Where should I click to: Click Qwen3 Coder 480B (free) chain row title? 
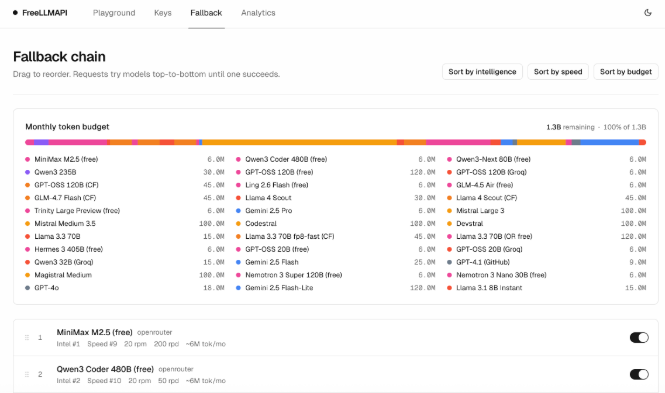(105, 369)
